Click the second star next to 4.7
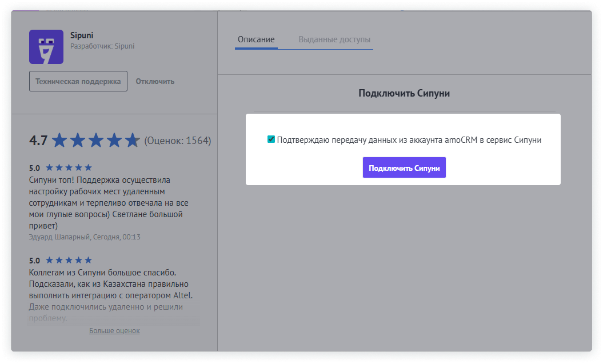The image size is (603, 364). click(77, 139)
